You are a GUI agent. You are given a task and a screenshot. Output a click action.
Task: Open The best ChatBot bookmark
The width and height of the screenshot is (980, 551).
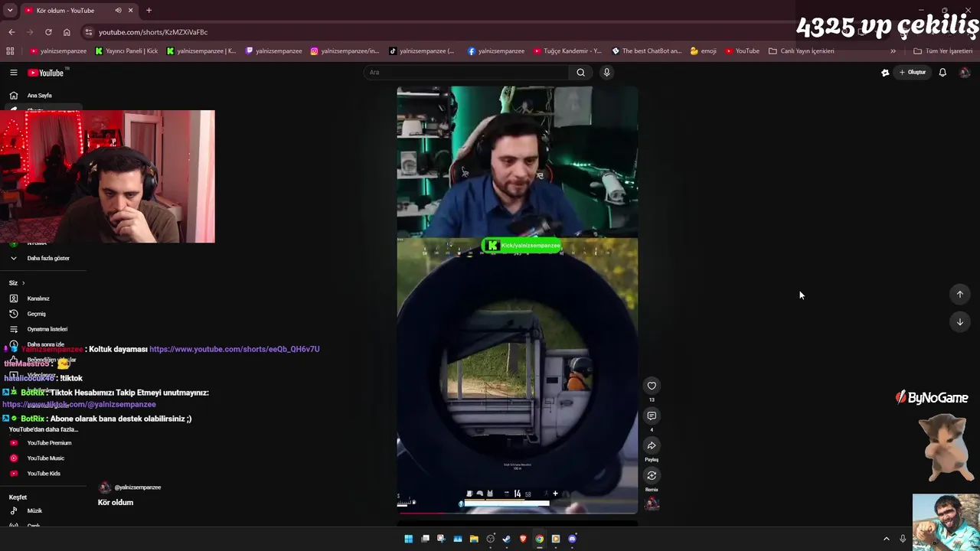pyautogui.click(x=647, y=51)
